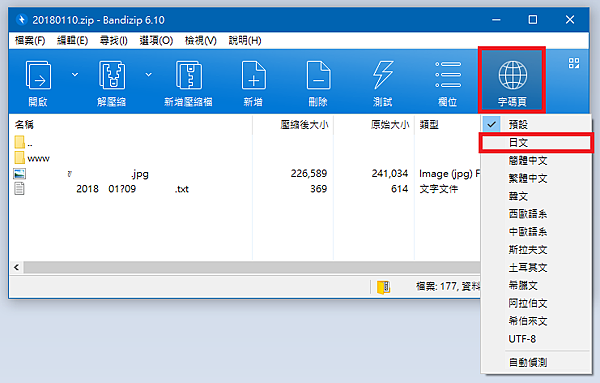Click the Bandizip app icon in title bar
Image resolution: width=600 pixels, height=383 pixels.
[21, 20]
